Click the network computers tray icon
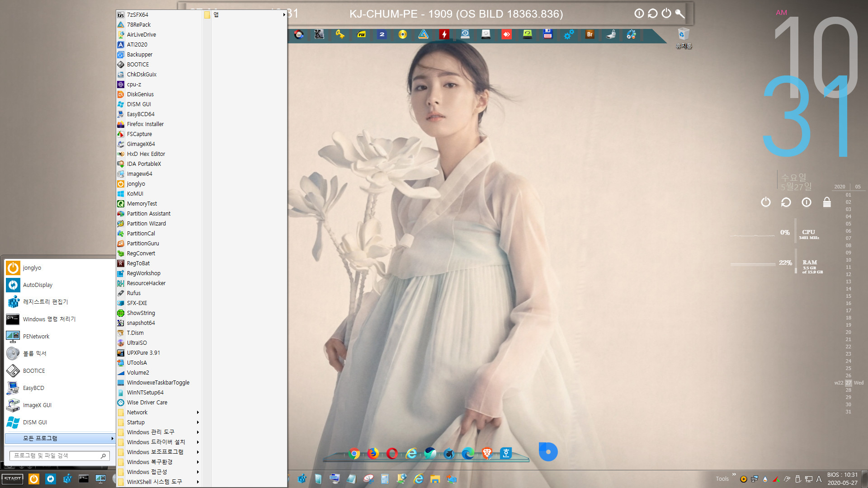Screen dimensions: 868x488 [755, 479]
